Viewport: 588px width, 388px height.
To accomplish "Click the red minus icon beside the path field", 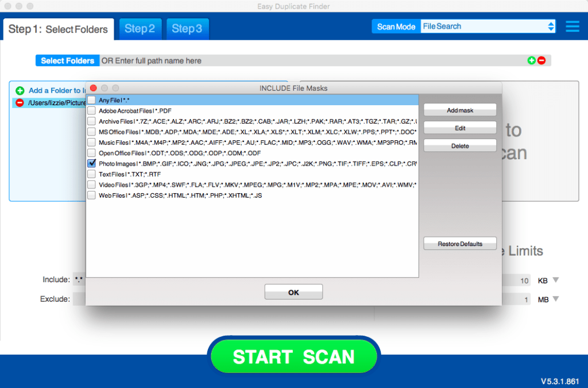I will (540, 60).
